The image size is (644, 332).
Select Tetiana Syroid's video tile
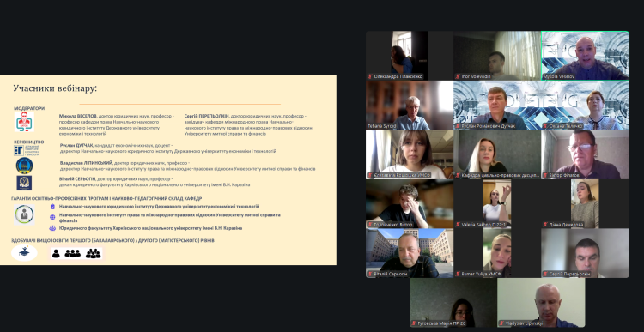410,105
